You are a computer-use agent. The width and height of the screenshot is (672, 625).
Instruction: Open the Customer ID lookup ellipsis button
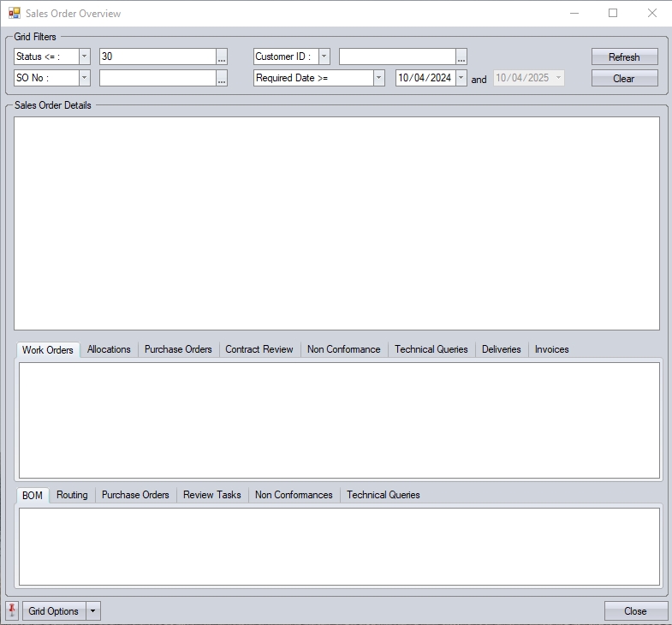coord(461,57)
